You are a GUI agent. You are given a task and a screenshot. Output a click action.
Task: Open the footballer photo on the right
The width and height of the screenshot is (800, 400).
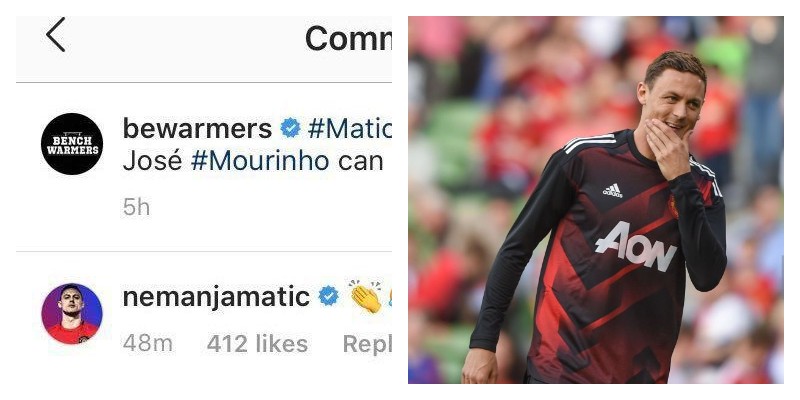tap(595, 200)
